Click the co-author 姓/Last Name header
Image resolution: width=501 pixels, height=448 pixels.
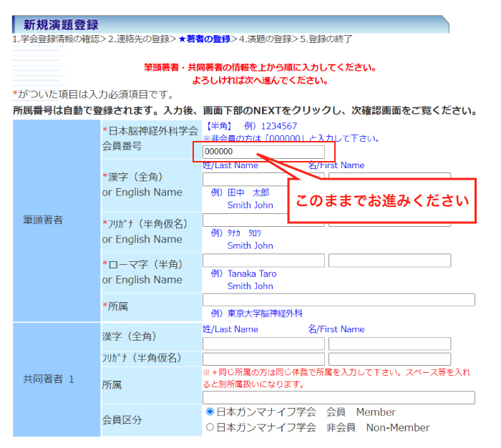[x=230, y=329]
